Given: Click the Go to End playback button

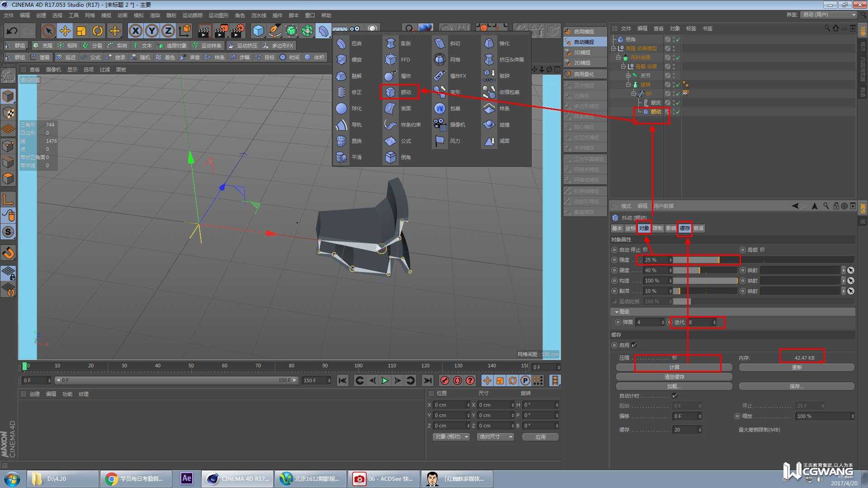Looking at the screenshot, I should [x=427, y=380].
